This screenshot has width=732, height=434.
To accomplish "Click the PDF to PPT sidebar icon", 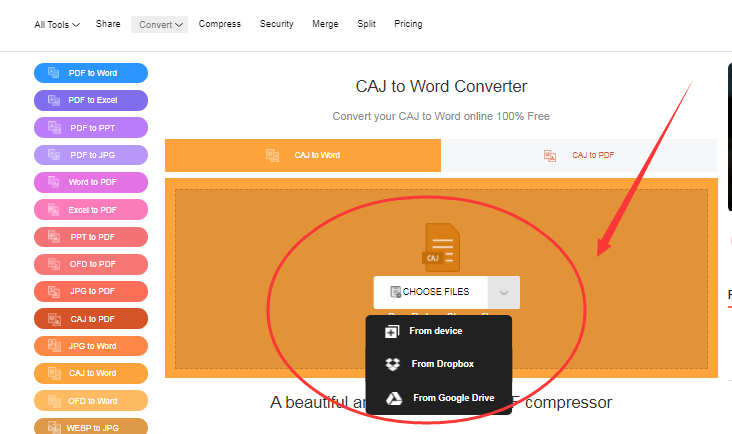I will coord(54,127).
